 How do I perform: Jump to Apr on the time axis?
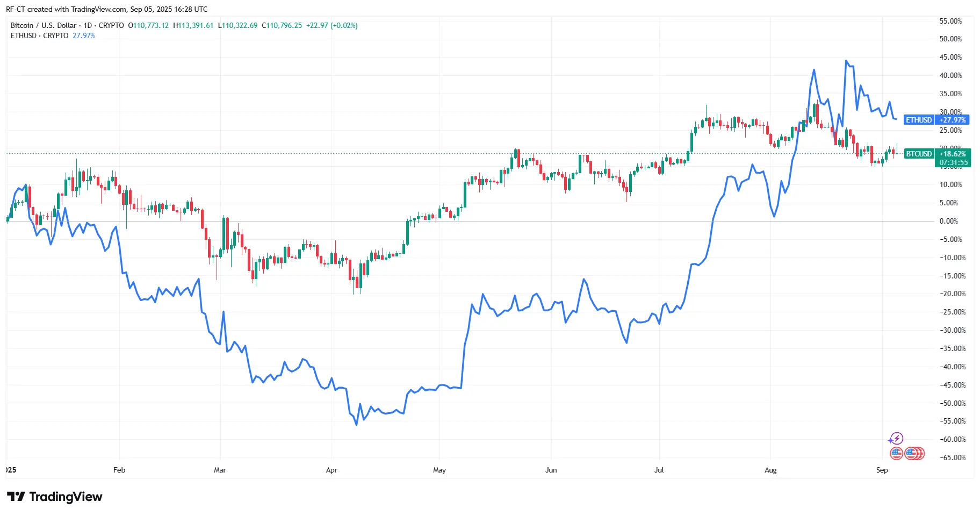tap(332, 470)
